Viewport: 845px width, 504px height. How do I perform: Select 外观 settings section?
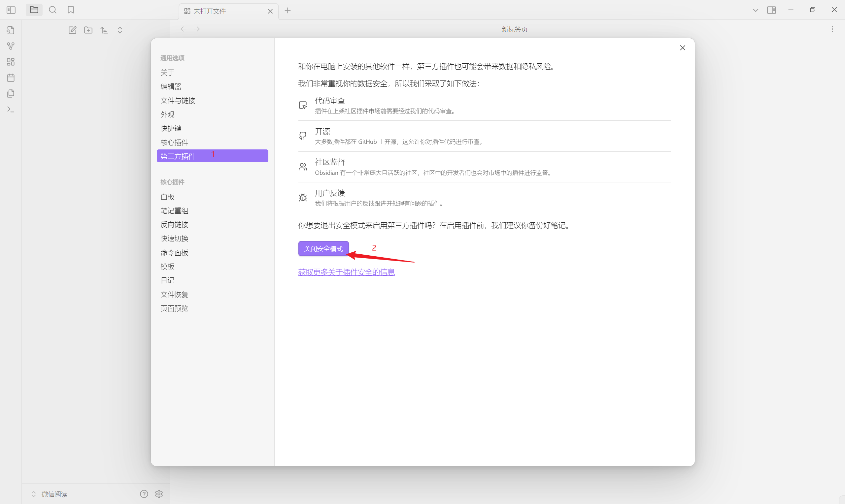167,114
